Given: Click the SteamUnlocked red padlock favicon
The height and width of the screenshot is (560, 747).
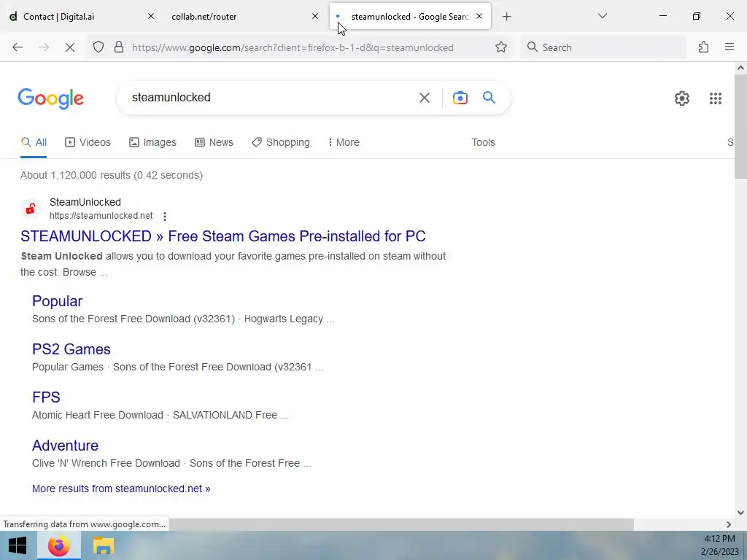Looking at the screenshot, I should tap(31, 209).
